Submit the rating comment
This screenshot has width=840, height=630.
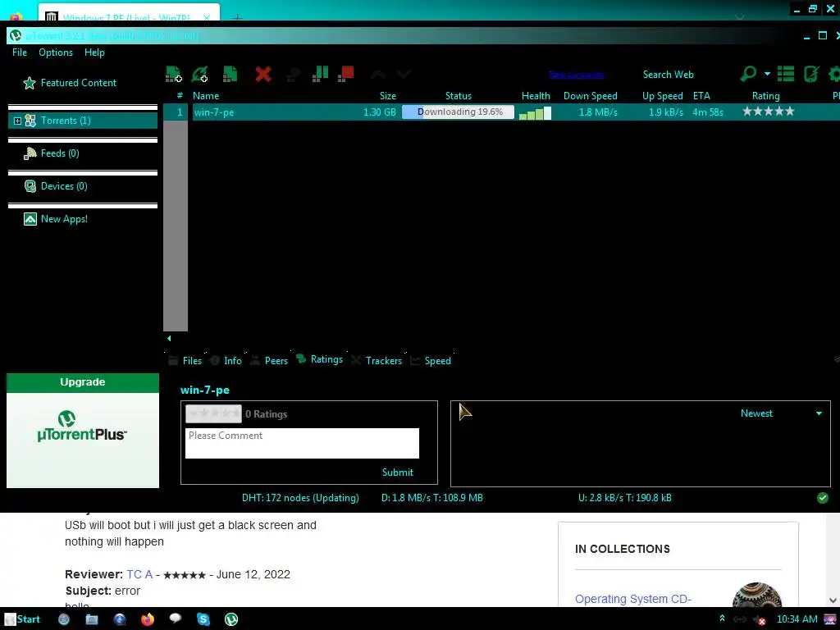[398, 472]
